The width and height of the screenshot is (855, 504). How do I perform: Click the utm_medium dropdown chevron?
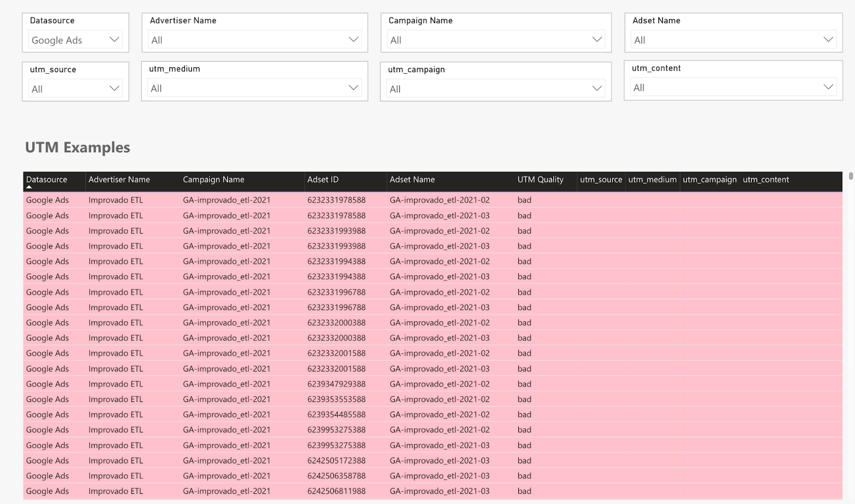pyautogui.click(x=353, y=88)
